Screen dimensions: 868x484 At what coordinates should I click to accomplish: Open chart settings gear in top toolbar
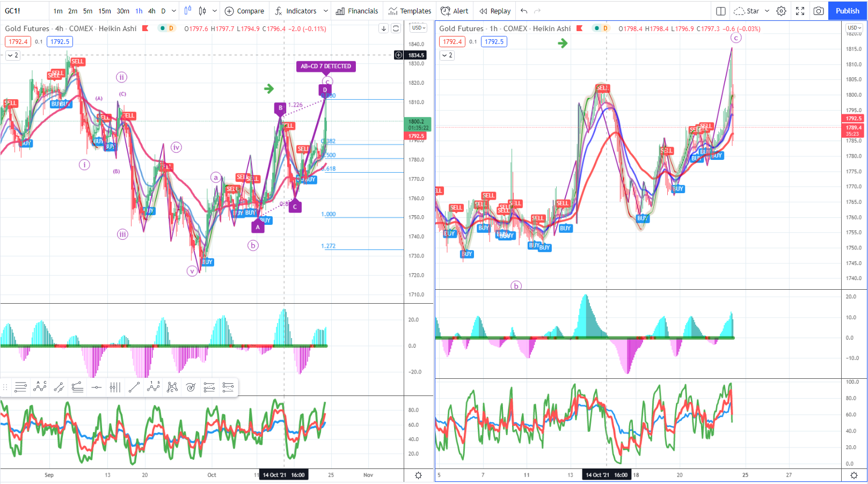(x=782, y=11)
